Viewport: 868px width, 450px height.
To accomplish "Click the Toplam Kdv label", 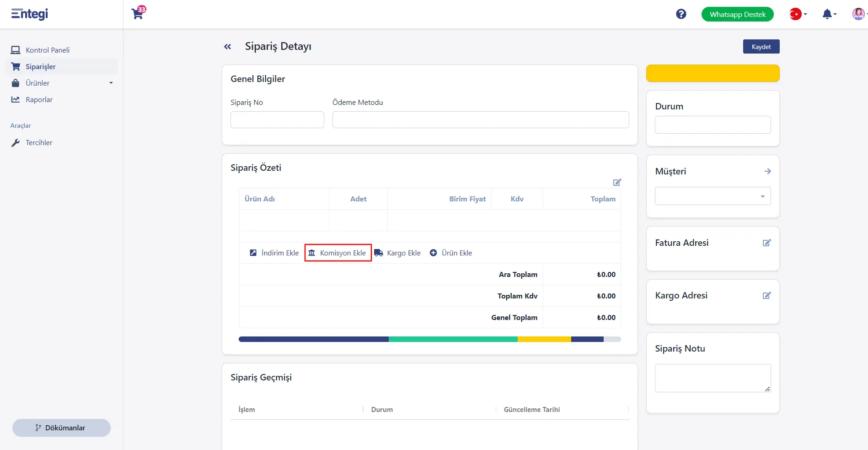I will click(517, 296).
